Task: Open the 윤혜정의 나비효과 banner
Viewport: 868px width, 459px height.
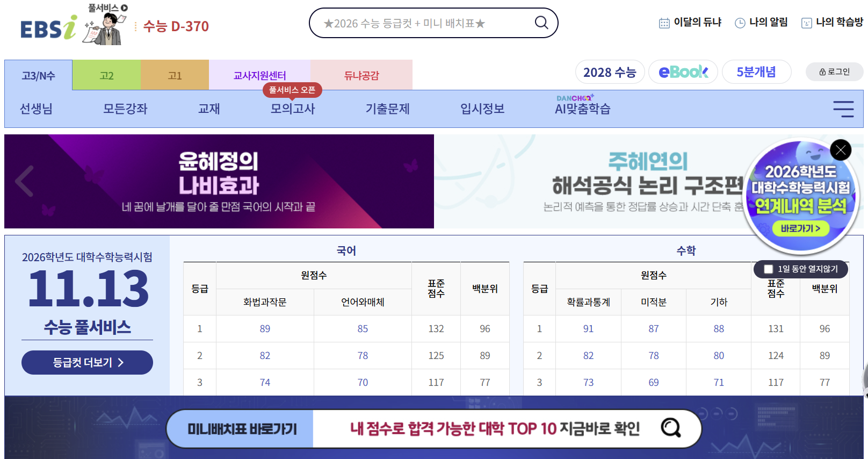Action: 219,181
